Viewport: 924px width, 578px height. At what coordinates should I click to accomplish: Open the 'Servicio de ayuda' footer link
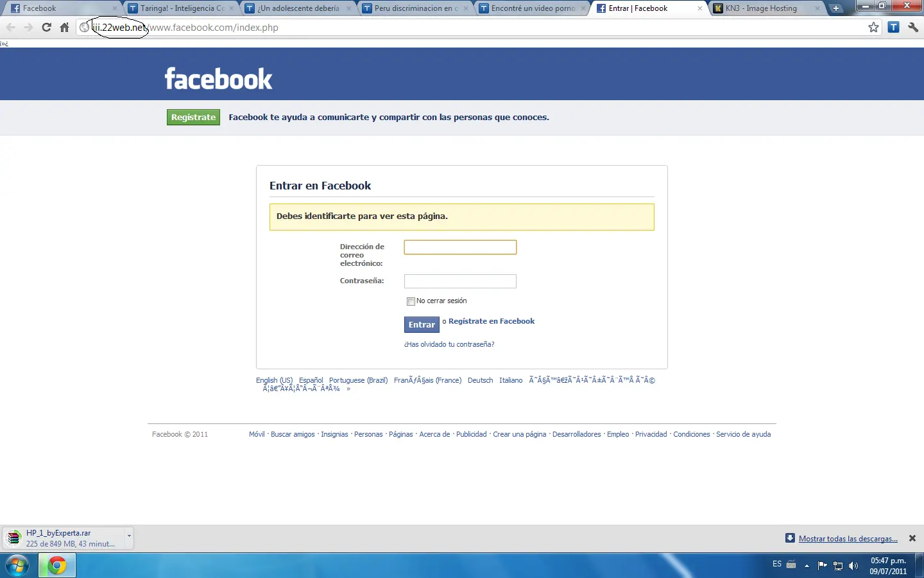click(744, 434)
